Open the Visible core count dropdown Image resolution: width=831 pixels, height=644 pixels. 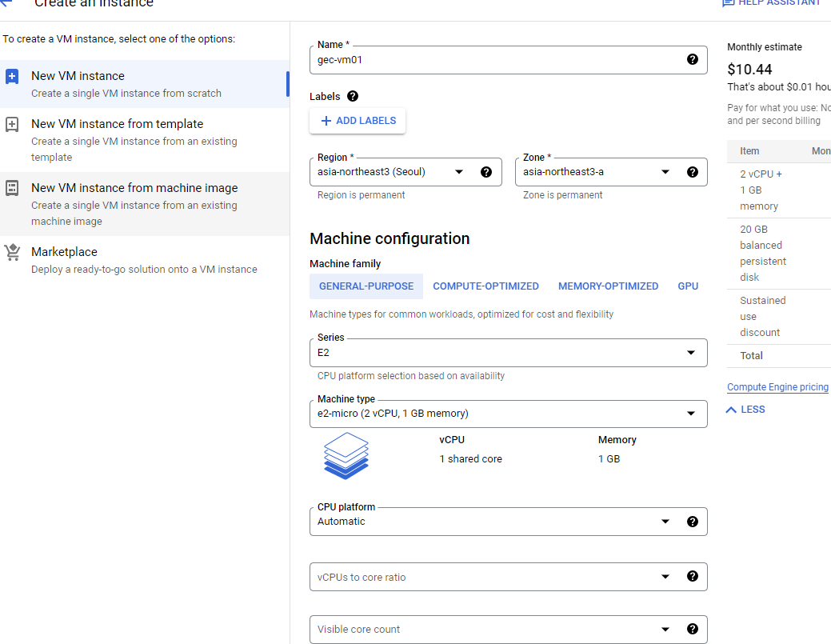pyautogui.click(x=508, y=629)
